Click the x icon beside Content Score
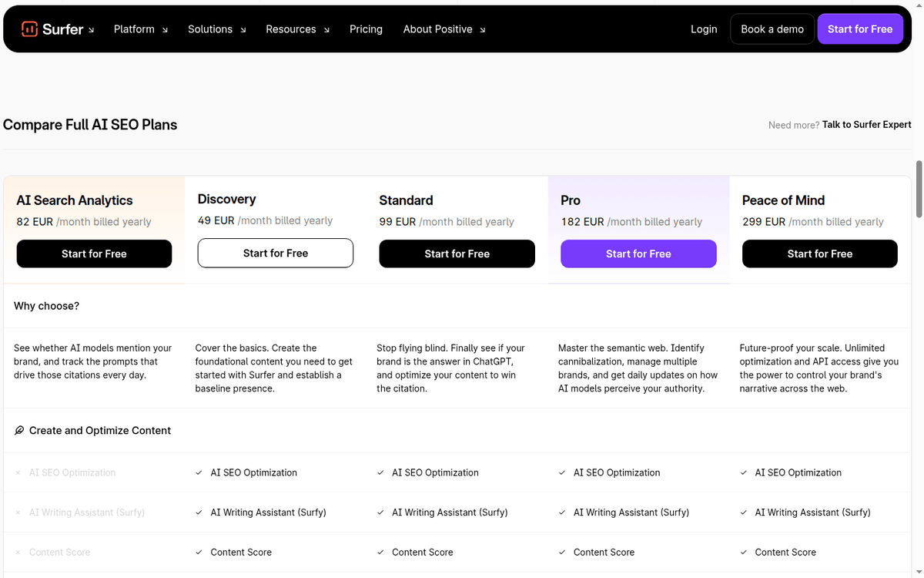The width and height of the screenshot is (924, 578). click(18, 553)
